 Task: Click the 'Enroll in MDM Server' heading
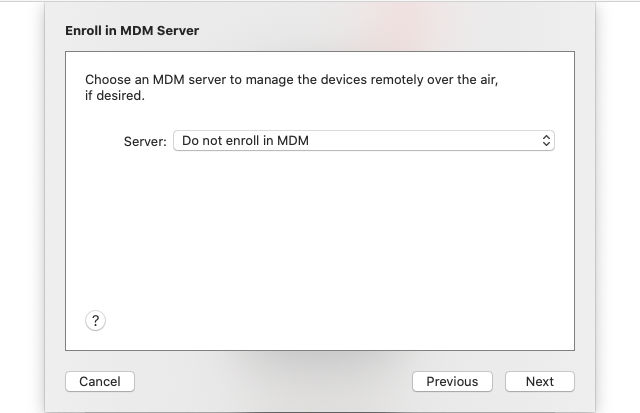(x=132, y=31)
